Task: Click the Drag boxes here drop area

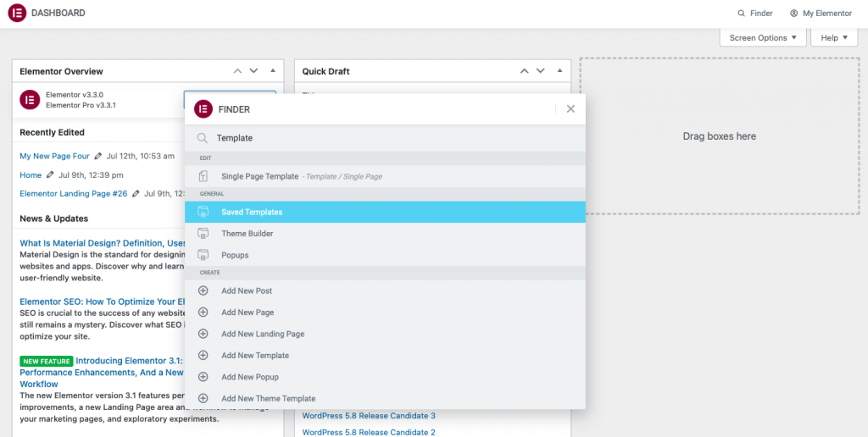Action: (719, 136)
